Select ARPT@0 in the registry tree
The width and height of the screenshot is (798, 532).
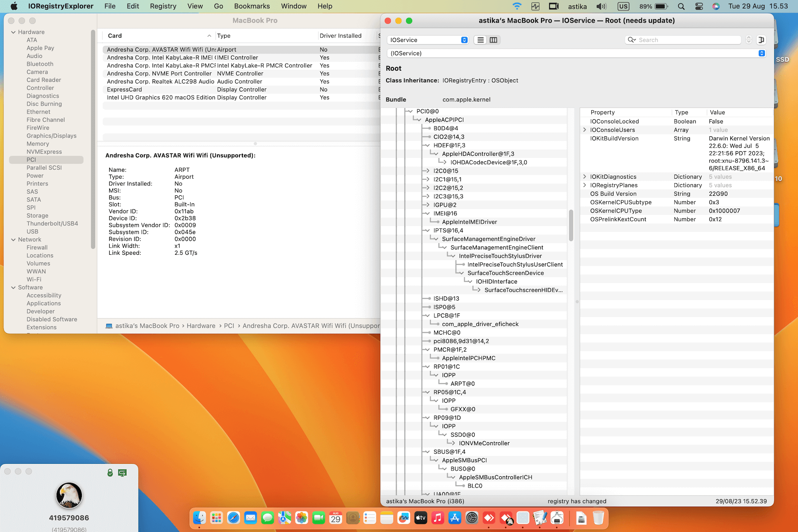coord(462,384)
